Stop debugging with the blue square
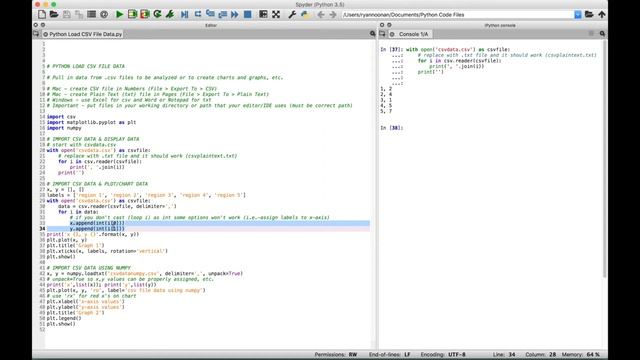Screen dimensions: 640x360 coord(247,14)
